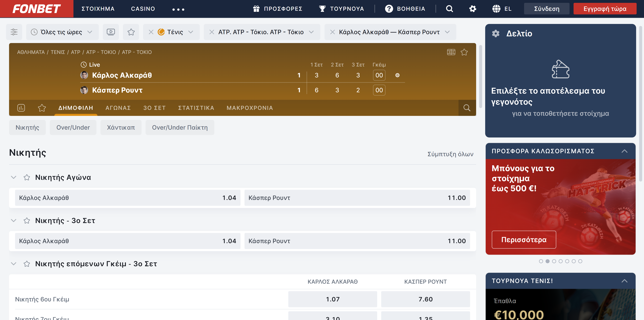The image size is (644, 320).
Task: Click ΑΘΛΗΜΑΤΑ breadcrumb link
Action: pos(31,52)
